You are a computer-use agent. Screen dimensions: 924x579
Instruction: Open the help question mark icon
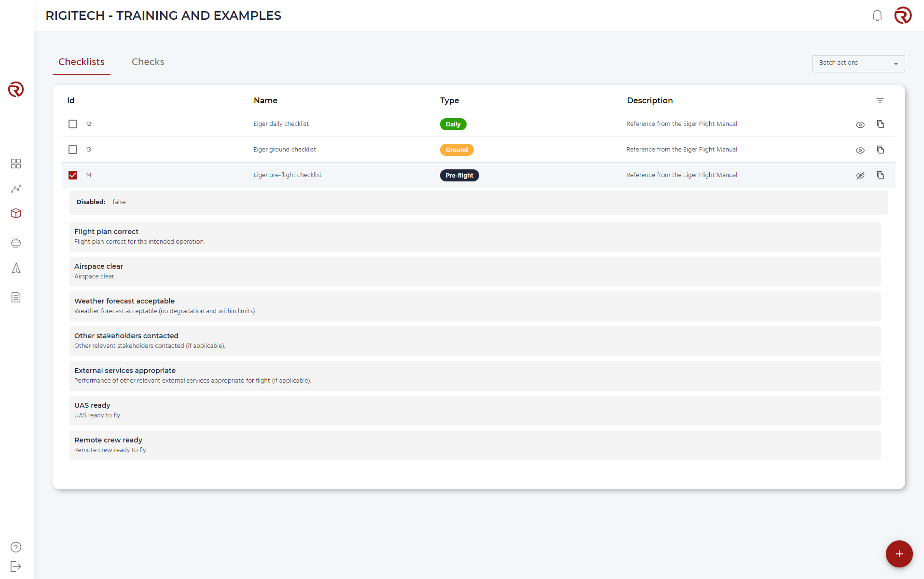16,547
